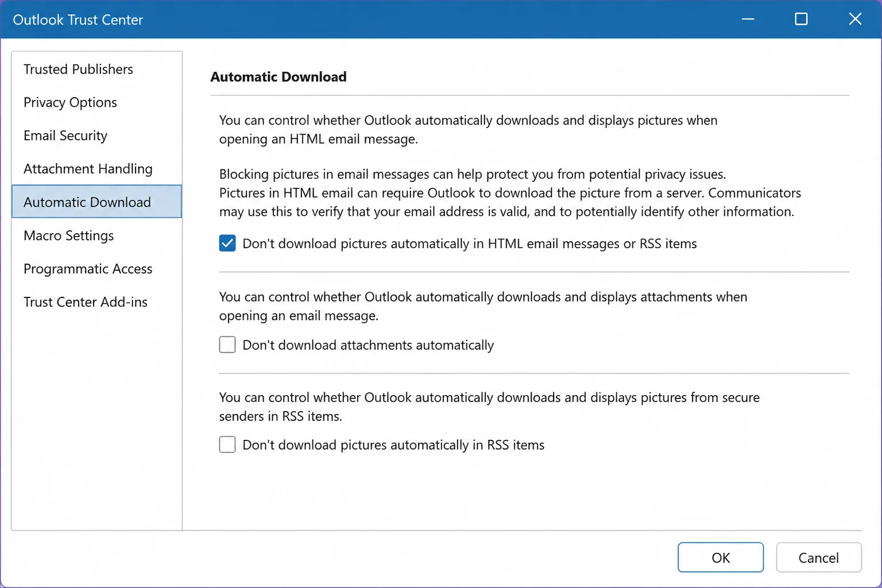The height and width of the screenshot is (588, 882).
Task: Minimize the Outlook Trust Center window
Action: coord(748,19)
